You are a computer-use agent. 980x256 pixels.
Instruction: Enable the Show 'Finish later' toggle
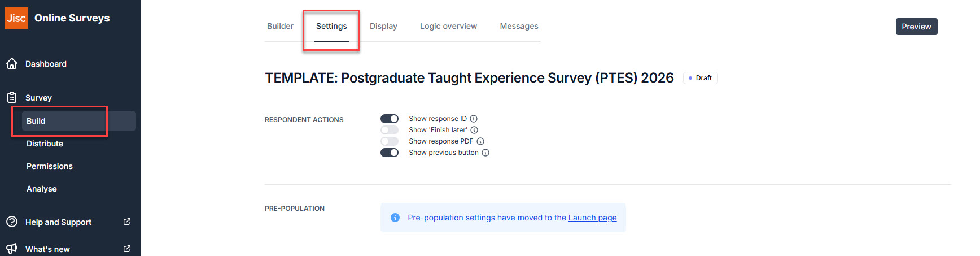390,130
